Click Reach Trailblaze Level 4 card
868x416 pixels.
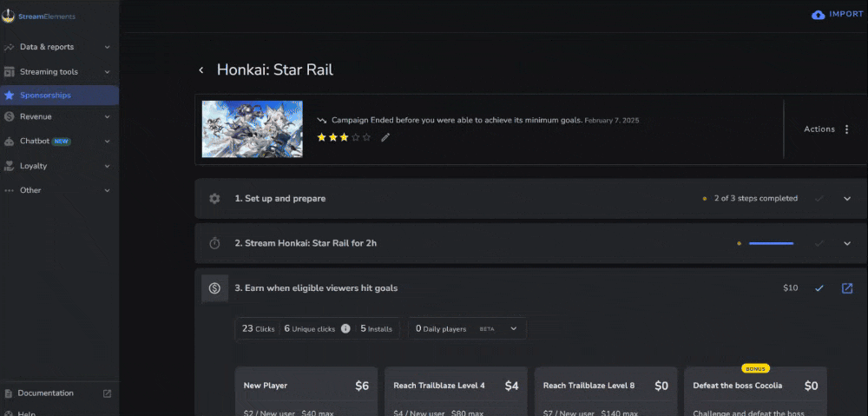coord(457,391)
